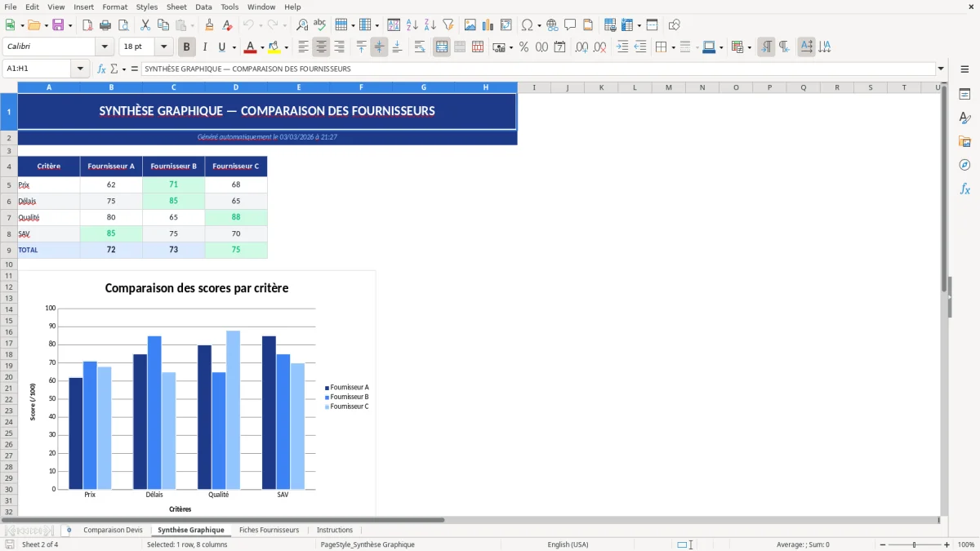Image resolution: width=980 pixels, height=551 pixels.
Task: Insert a chart into the sheet
Action: pyautogui.click(x=488, y=24)
